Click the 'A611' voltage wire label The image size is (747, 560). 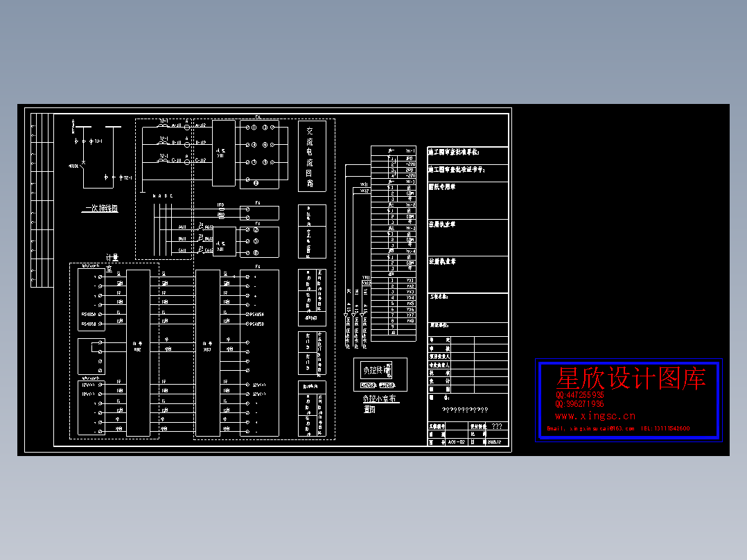[x=182, y=227]
